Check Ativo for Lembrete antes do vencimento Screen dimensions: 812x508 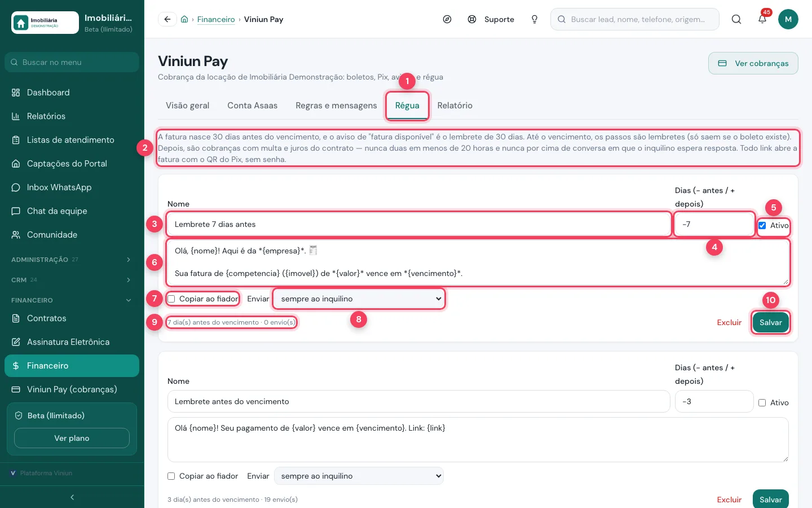tap(762, 402)
